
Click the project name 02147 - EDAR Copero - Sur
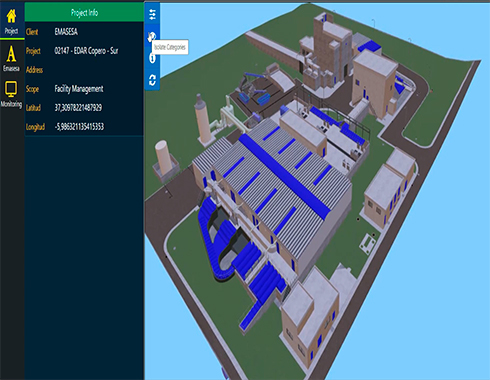(86, 51)
